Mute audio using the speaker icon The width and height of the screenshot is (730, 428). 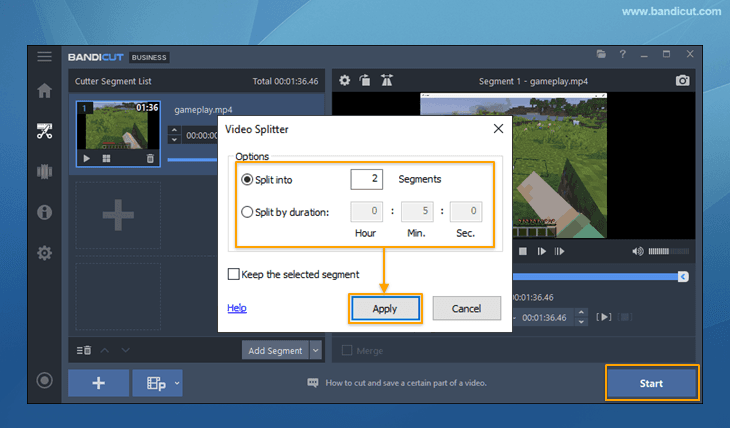[x=637, y=251]
